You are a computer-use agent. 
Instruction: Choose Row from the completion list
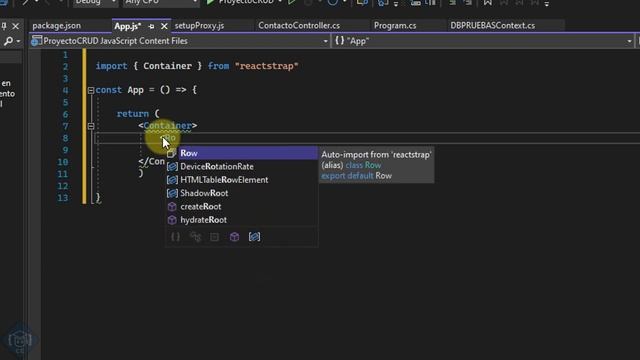242,153
